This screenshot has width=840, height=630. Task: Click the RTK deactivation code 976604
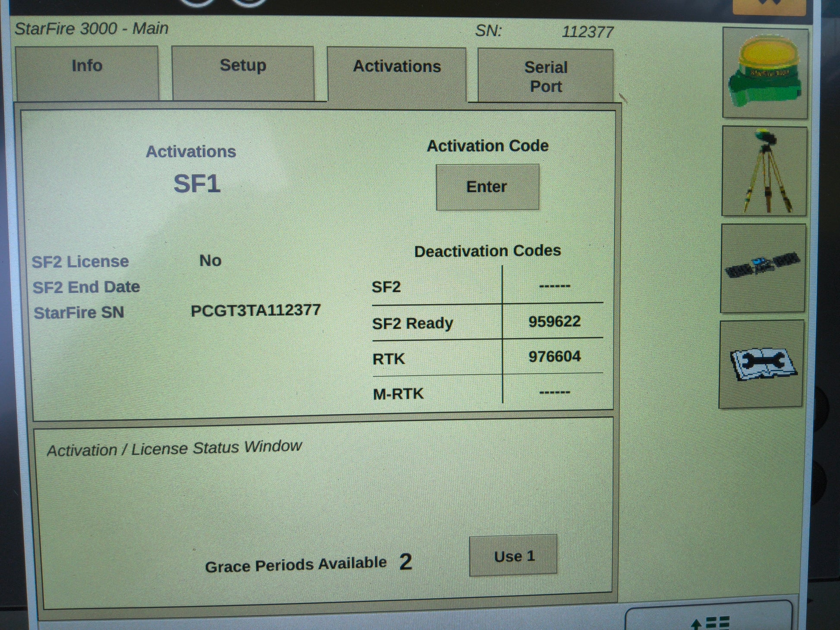[555, 356]
